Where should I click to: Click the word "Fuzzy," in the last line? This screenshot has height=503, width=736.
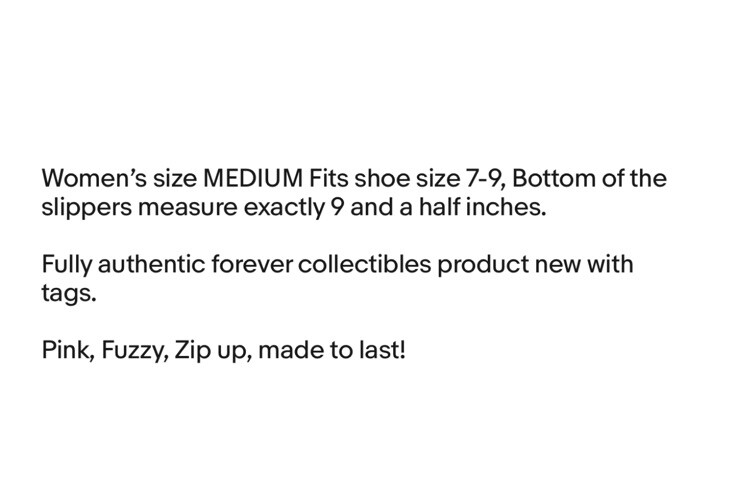click(135, 350)
